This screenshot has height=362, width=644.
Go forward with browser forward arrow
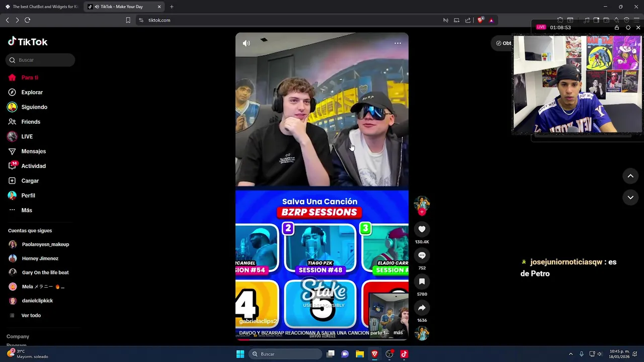(x=17, y=20)
